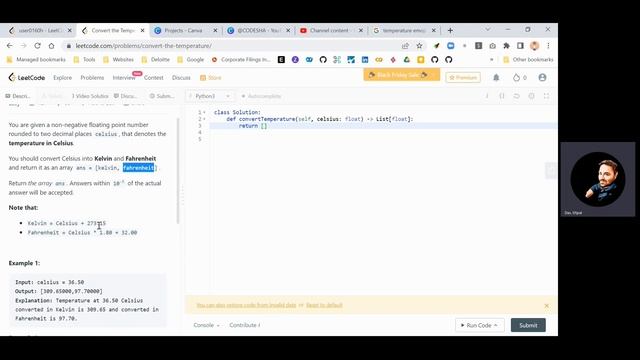Reload the page
The width and height of the screenshot is (640, 360).
click(38, 46)
